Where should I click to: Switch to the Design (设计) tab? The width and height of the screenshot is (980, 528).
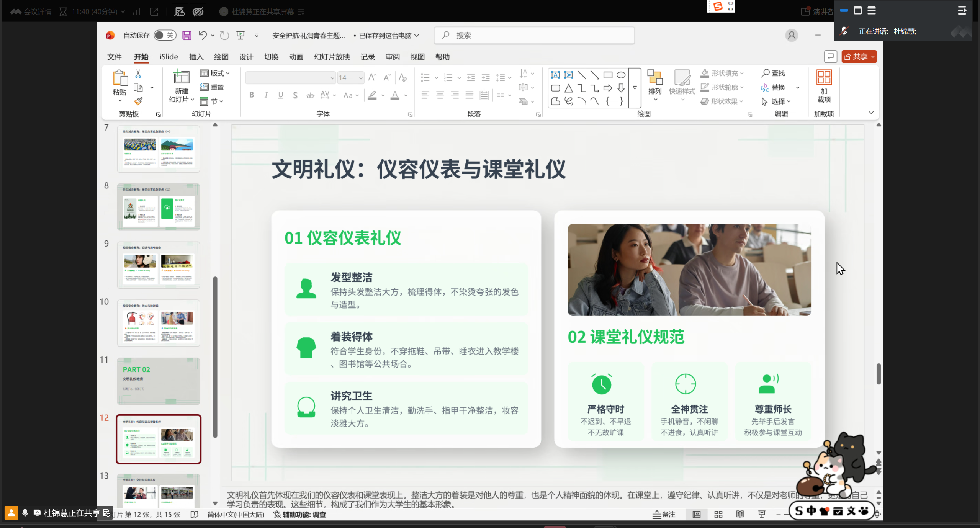click(246, 57)
